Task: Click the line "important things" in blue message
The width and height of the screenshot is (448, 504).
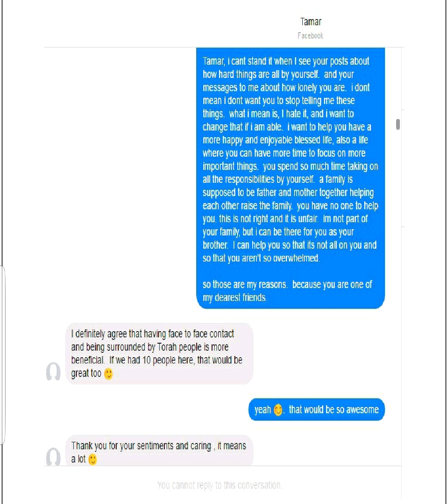Action: point(231,166)
